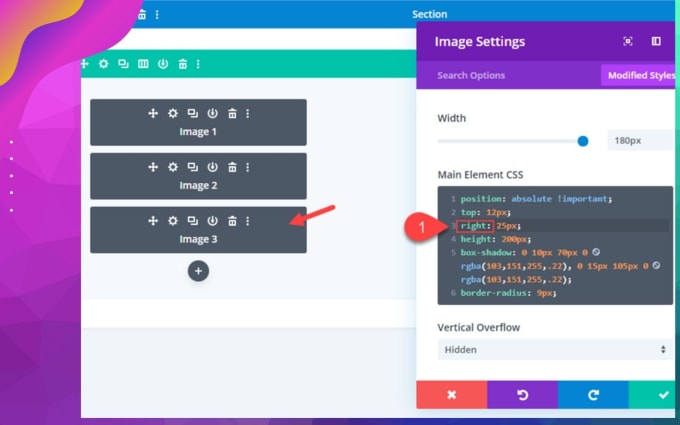Open Image 2 more options dots
680x425 pixels.
pos(247,167)
